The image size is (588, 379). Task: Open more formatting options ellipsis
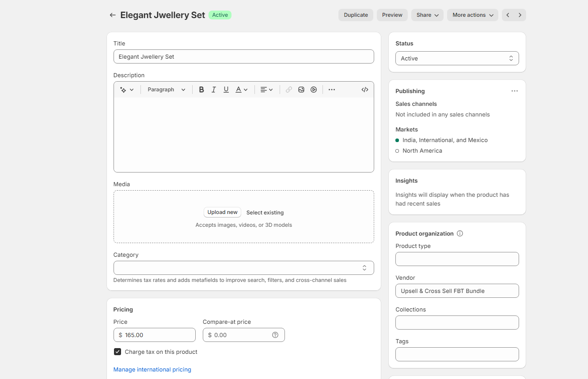coord(332,90)
